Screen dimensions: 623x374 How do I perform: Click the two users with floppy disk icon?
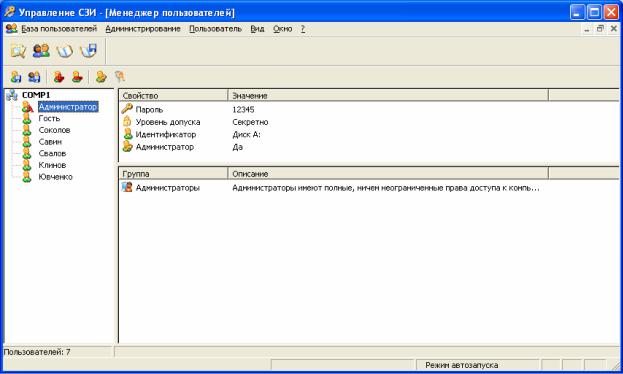coord(34,76)
